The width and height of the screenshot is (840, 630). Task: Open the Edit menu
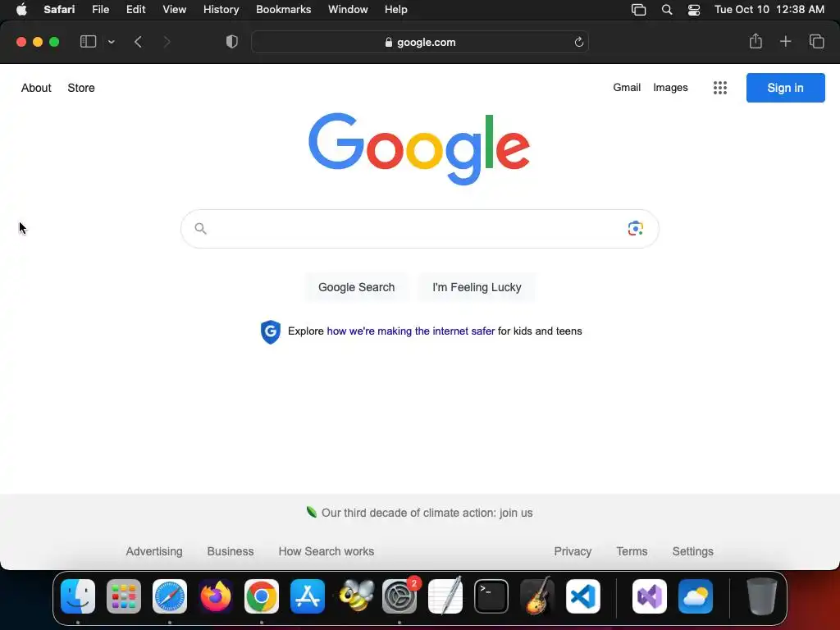point(135,9)
